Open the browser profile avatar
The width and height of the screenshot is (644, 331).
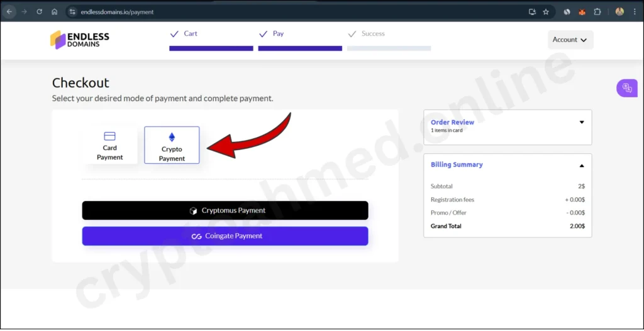[x=619, y=11]
